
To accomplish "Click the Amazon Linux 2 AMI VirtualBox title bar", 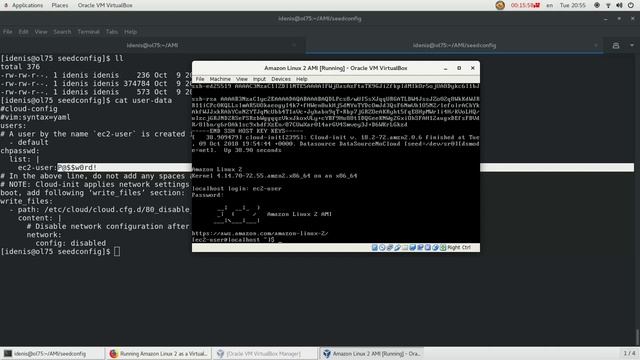I will [x=336, y=68].
